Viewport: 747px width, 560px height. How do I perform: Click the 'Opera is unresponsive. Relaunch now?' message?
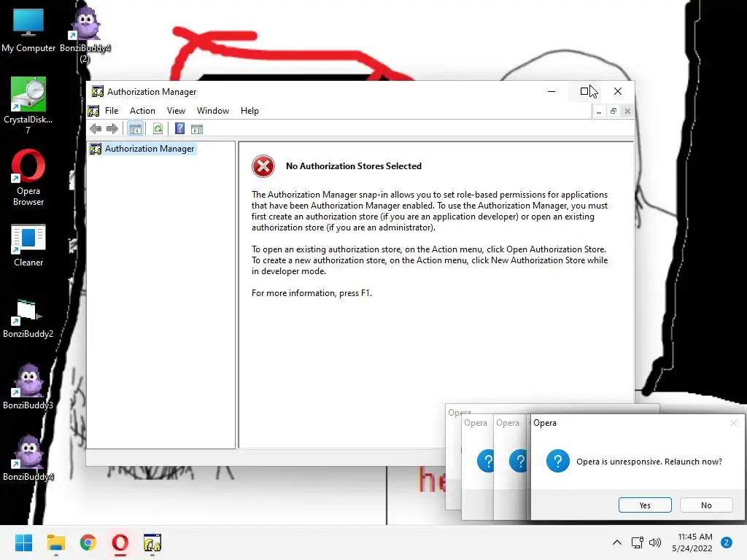tap(649, 462)
